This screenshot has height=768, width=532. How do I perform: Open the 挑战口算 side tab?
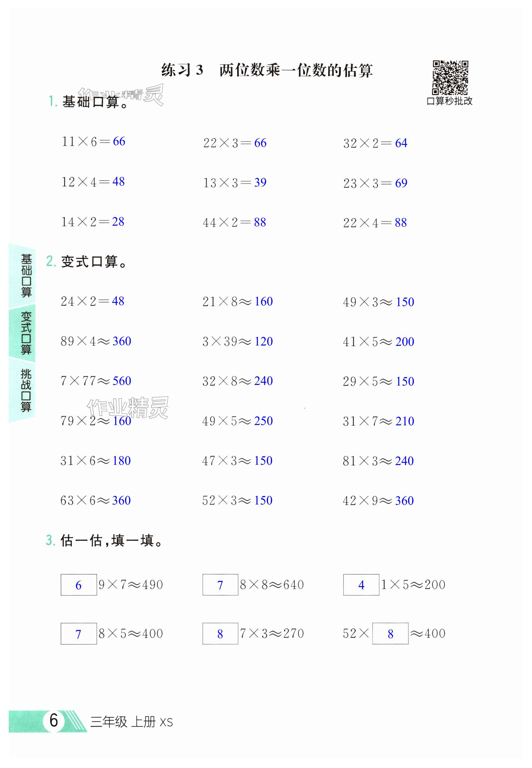click(x=26, y=390)
